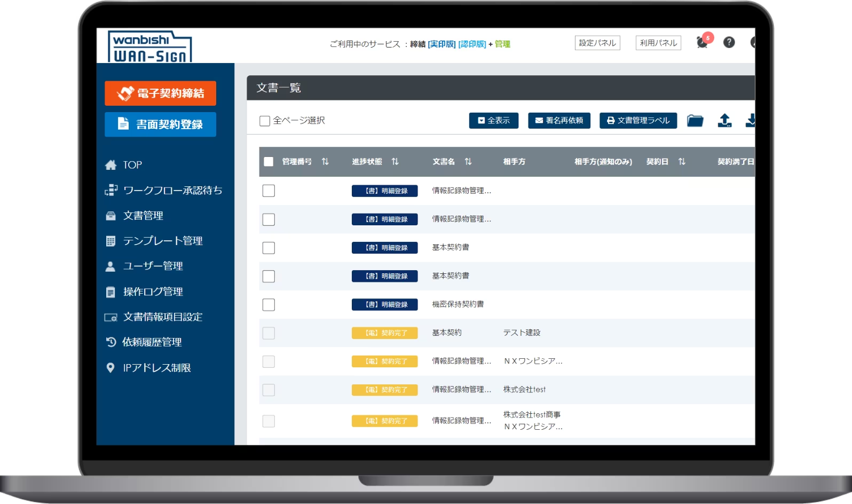The width and height of the screenshot is (852, 504).
Task: Sort by 管理番号 arrows
Action: tap(325, 161)
